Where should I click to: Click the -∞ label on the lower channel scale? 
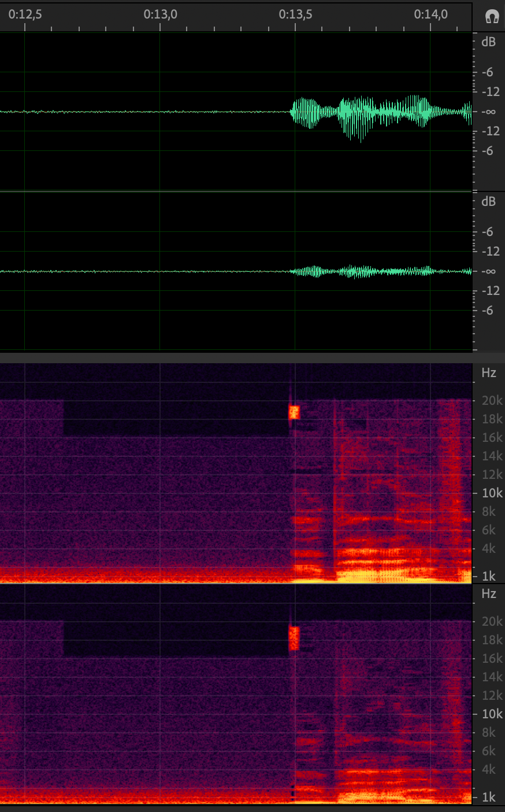(x=489, y=271)
